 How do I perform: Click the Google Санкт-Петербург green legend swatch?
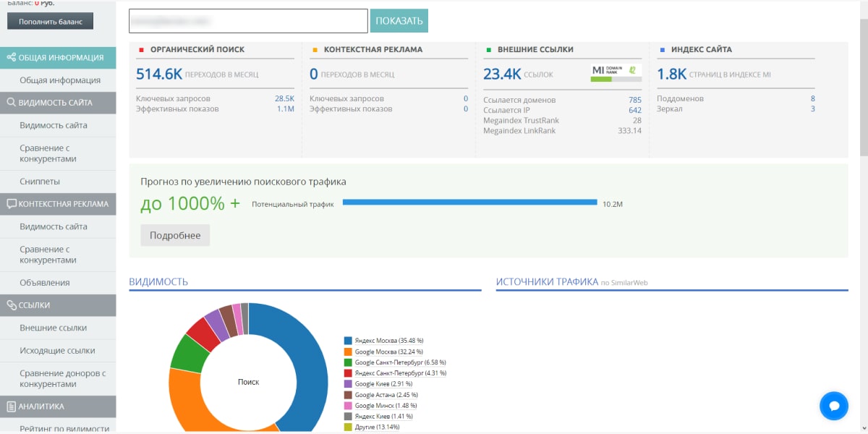(x=348, y=362)
